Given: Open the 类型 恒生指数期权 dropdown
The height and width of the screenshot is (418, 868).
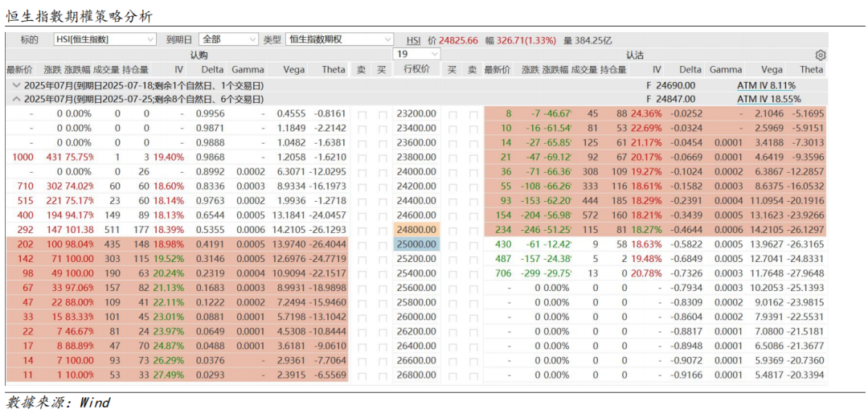Looking at the screenshot, I should click(339, 39).
